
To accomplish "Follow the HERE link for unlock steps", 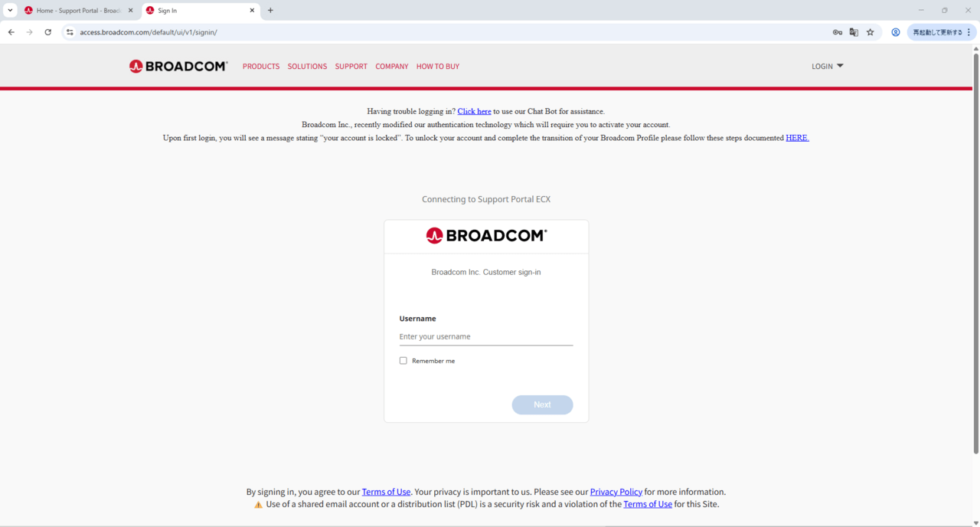I will pos(797,138).
